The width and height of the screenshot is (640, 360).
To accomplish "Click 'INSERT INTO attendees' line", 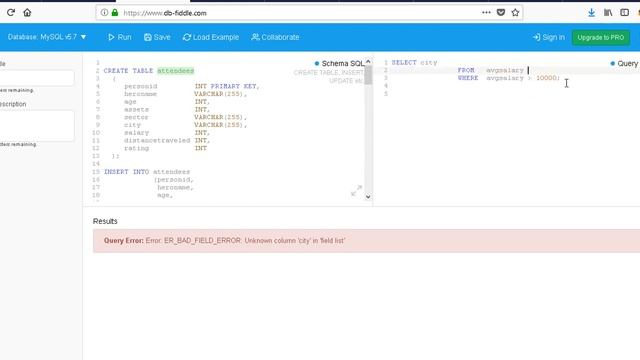I will [x=147, y=172].
